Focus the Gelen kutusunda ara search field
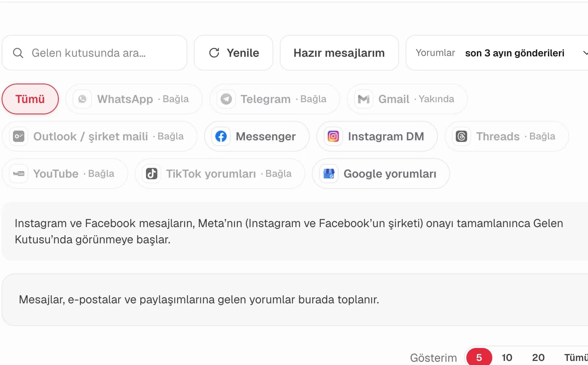The image size is (588, 365). point(94,53)
